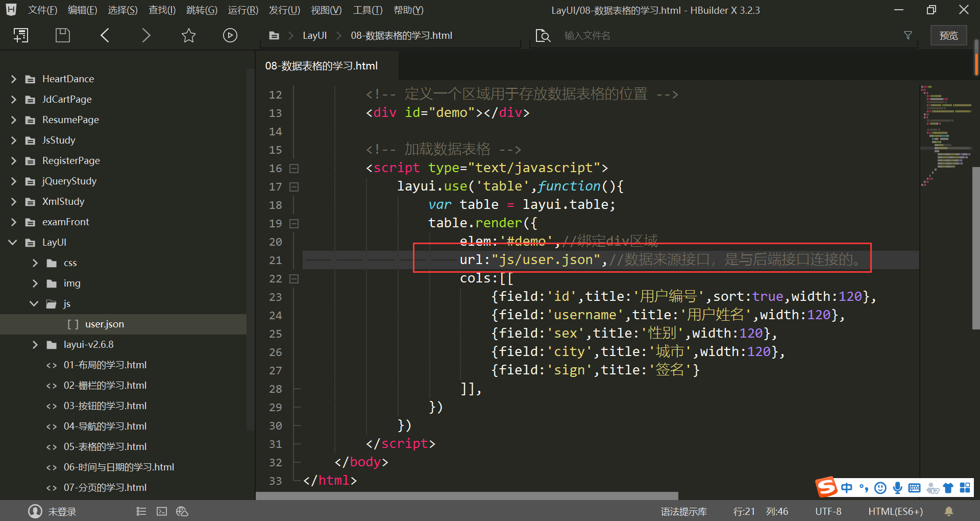This screenshot has width=980, height=521.
Task: Go forward with the right arrow icon
Action: pos(146,35)
